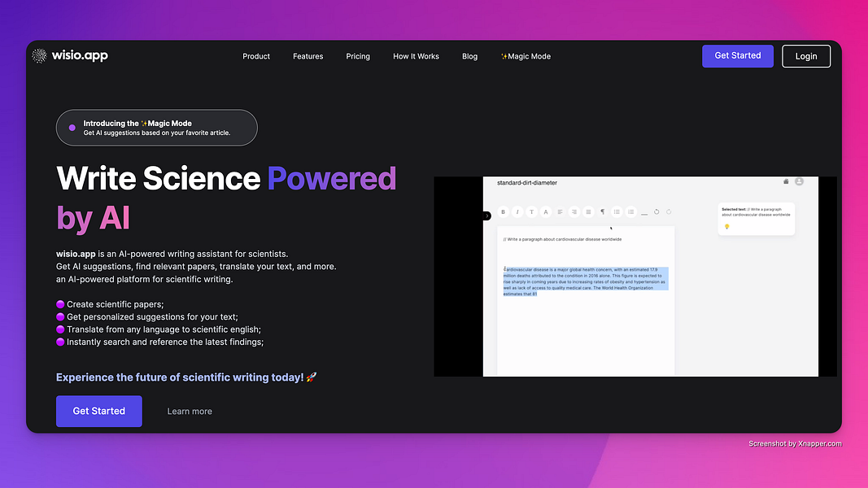Click the list icon beside the paragraph mark
868x488 pixels.
click(617, 212)
